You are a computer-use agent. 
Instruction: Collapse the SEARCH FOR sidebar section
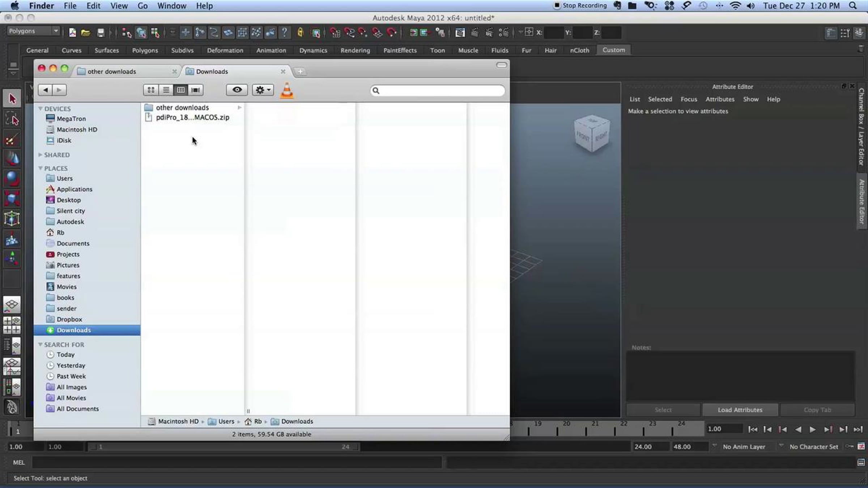pyautogui.click(x=41, y=344)
